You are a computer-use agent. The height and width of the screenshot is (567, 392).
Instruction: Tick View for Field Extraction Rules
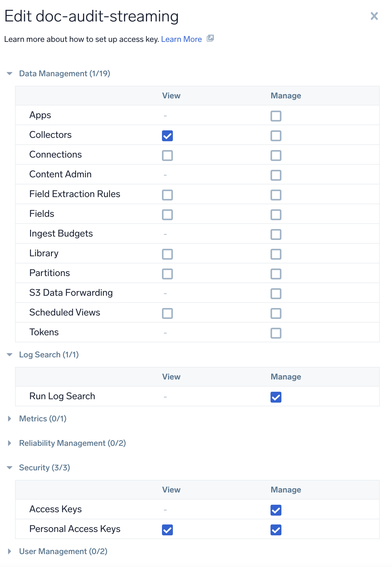167,195
